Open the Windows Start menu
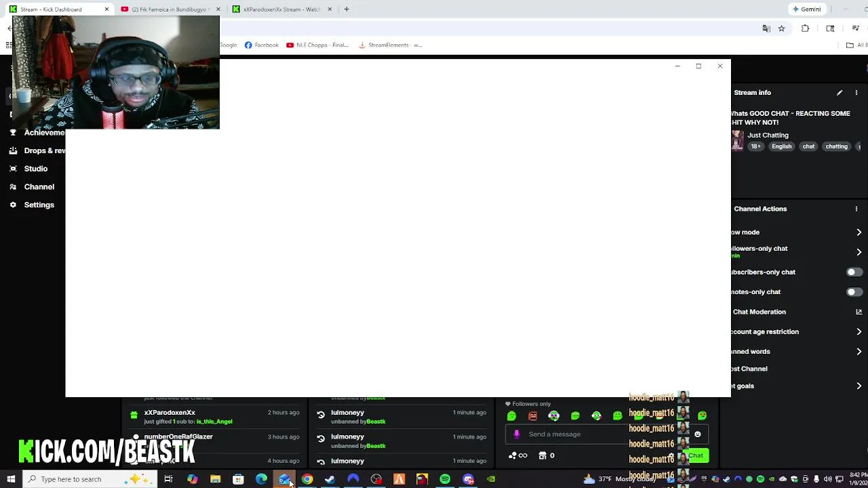The width and height of the screenshot is (868, 488). tap(11, 479)
